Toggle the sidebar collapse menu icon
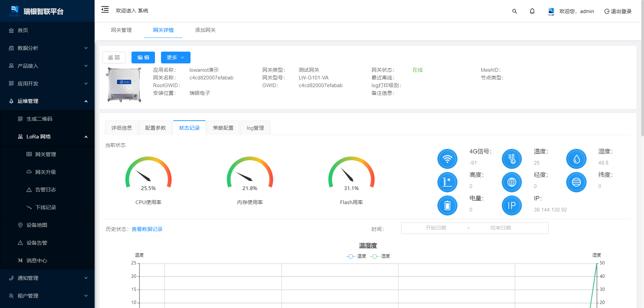 coord(105,9)
